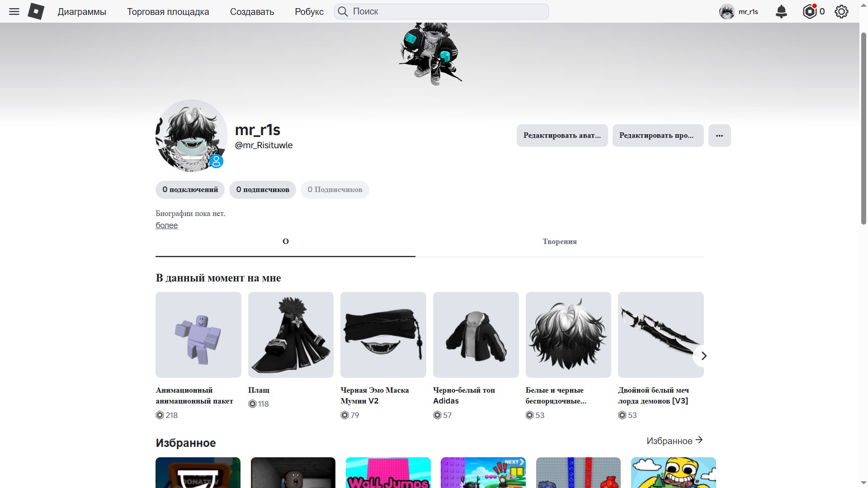The width and height of the screenshot is (868, 488).
Task: Click the Roblox logo home icon
Action: point(36,11)
